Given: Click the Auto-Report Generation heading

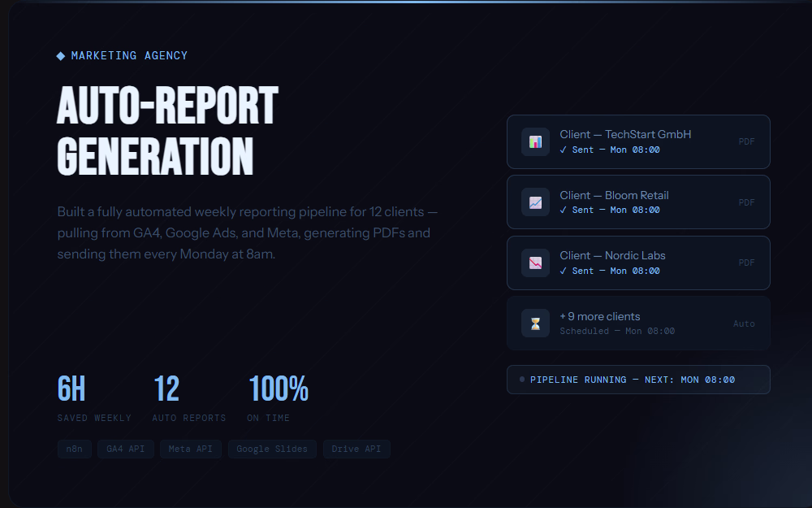Looking at the screenshot, I should [167, 131].
